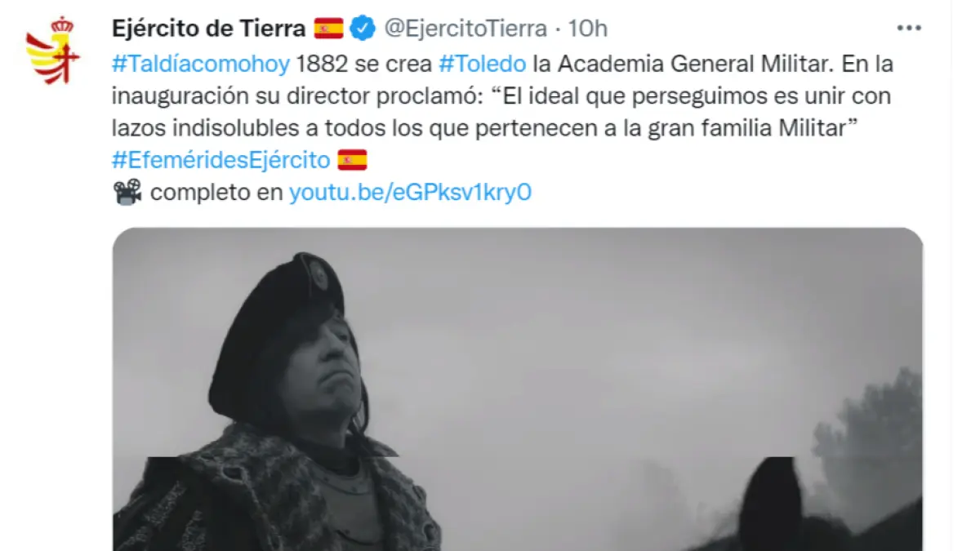Follow the #Taldíacomohoy hashtag
The image size is (980, 551).
(199, 64)
